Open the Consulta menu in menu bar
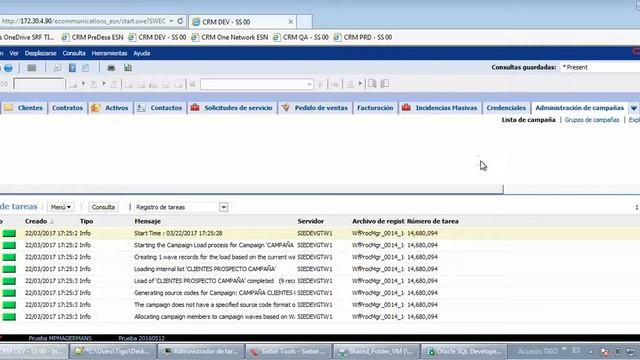This screenshot has width=640, height=360. click(74, 53)
